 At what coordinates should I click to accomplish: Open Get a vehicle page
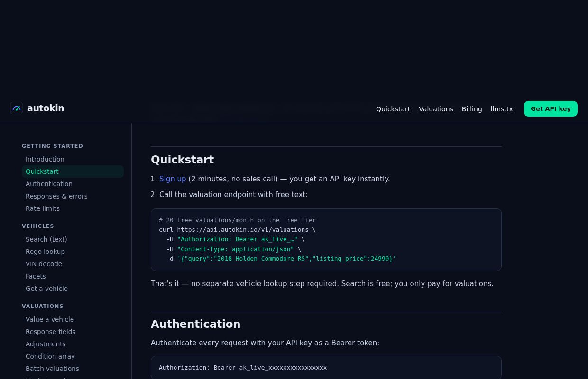click(73, 289)
